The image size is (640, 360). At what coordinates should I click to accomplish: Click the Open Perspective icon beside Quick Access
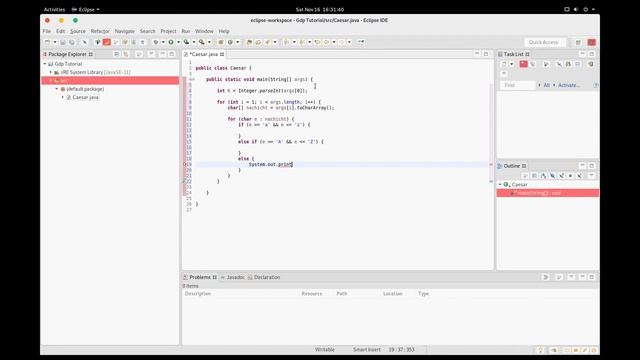tap(578, 42)
